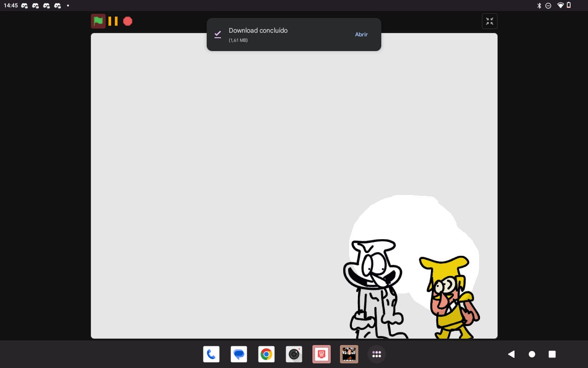Tap the Wi-Fi status icon

(560, 6)
